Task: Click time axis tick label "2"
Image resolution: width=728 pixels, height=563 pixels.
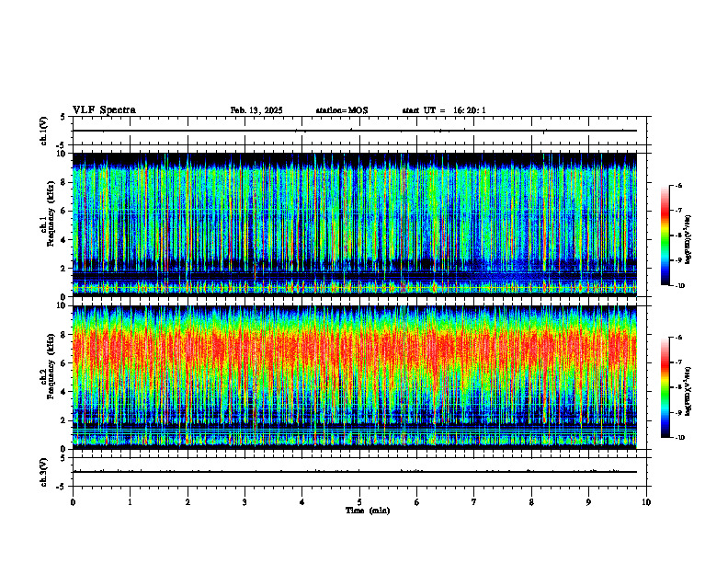Action: 188,502
